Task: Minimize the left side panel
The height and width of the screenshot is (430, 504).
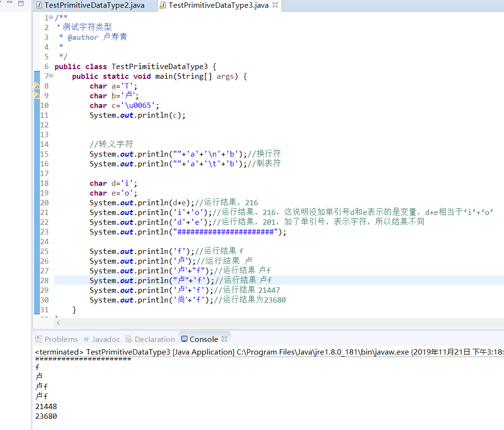Action: (10, 2)
